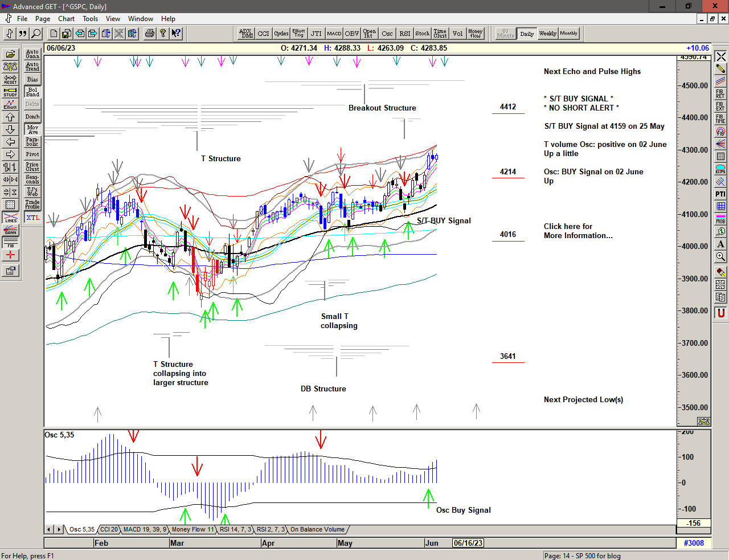
Task: Select the On Balance Volume tab
Action: pyautogui.click(x=317, y=529)
